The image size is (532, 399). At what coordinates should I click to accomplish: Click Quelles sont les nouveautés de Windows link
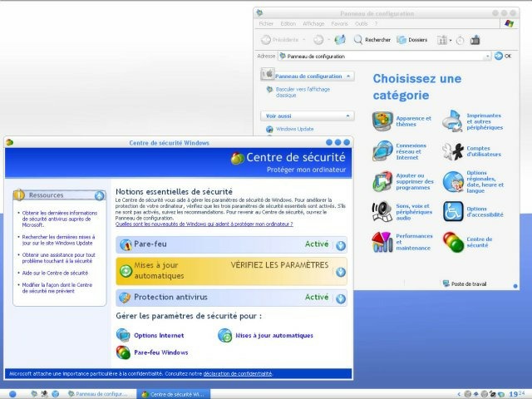[x=204, y=224]
